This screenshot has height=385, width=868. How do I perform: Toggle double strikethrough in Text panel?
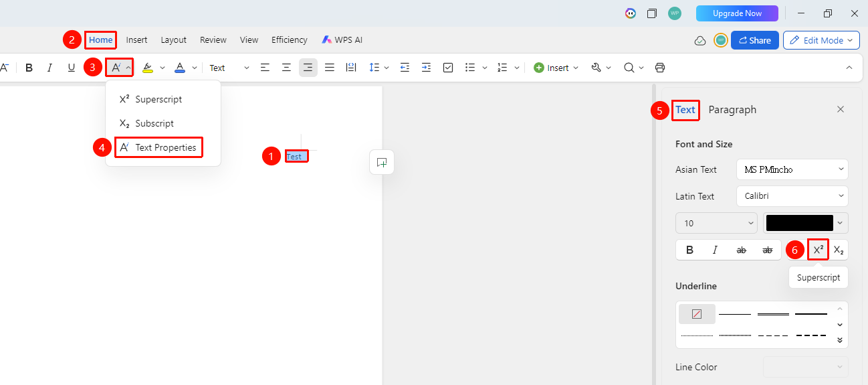(767, 250)
